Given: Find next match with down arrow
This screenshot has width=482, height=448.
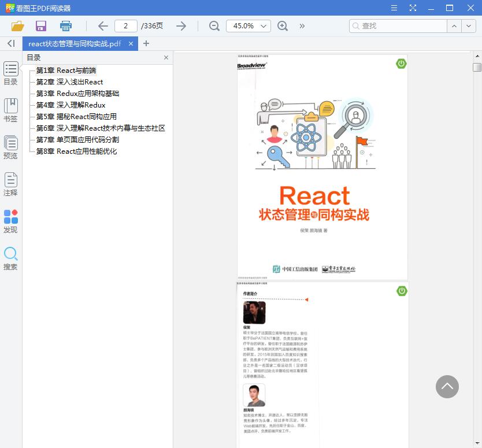Looking at the screenshot, I should (469, 26).
